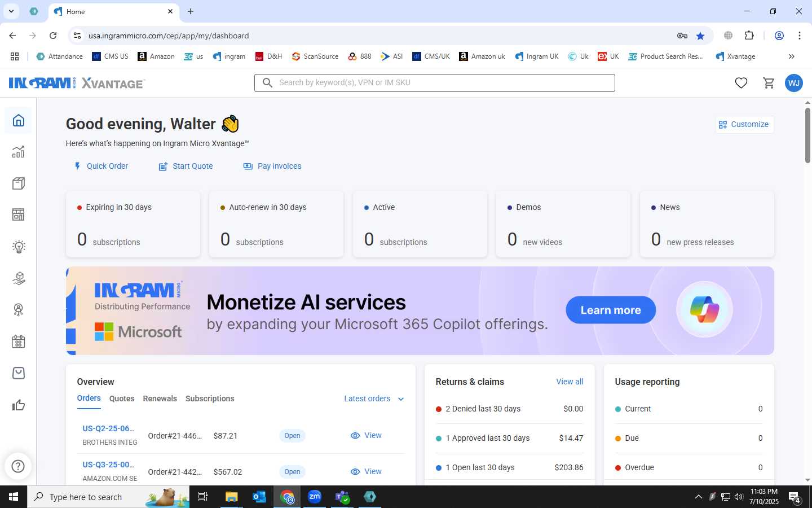This screenshot has height=508, width=812.
Task: Open the Outlook taskbar icon
Action: tap(259, 497)
